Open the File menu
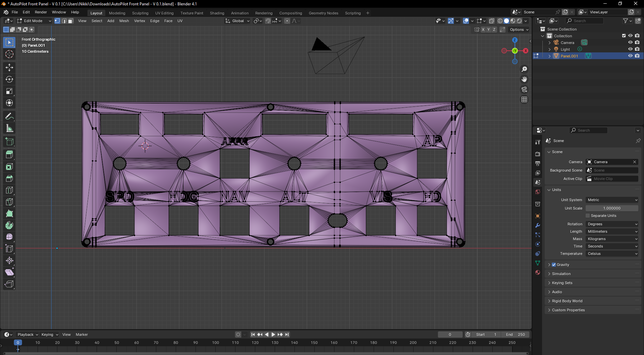Screen dimensions: 644x355 click(x=15, y=12)
